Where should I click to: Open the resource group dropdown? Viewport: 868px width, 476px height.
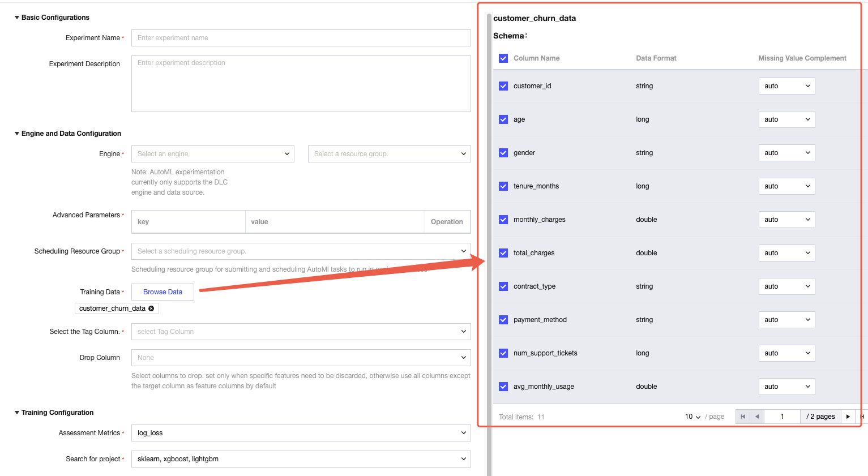click(x=389, y=154)
